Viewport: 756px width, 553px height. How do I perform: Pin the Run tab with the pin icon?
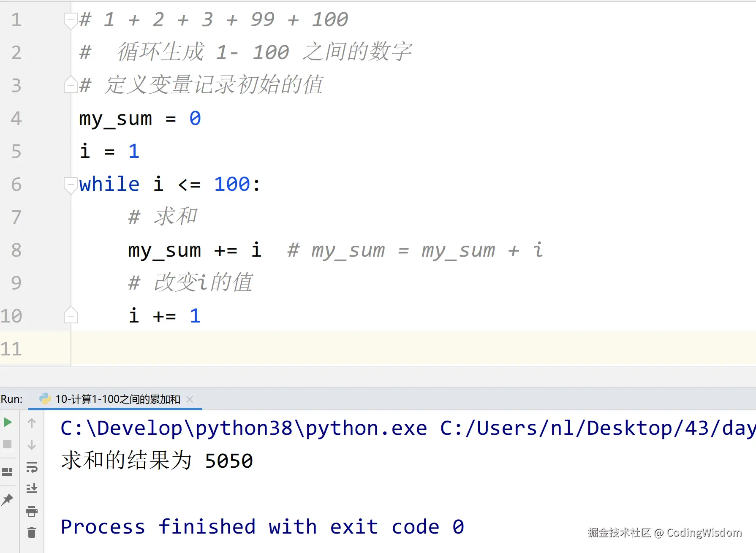point(7,500)
